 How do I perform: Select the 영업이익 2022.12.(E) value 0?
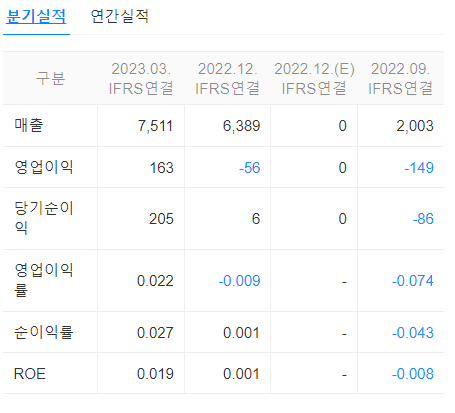click(343, 168)
